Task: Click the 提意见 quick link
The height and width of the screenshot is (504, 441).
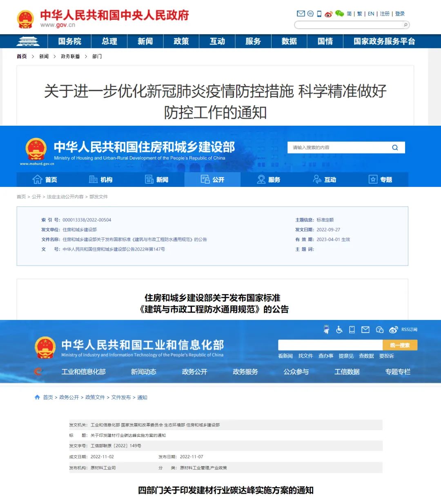Action: tap(346, 356)
